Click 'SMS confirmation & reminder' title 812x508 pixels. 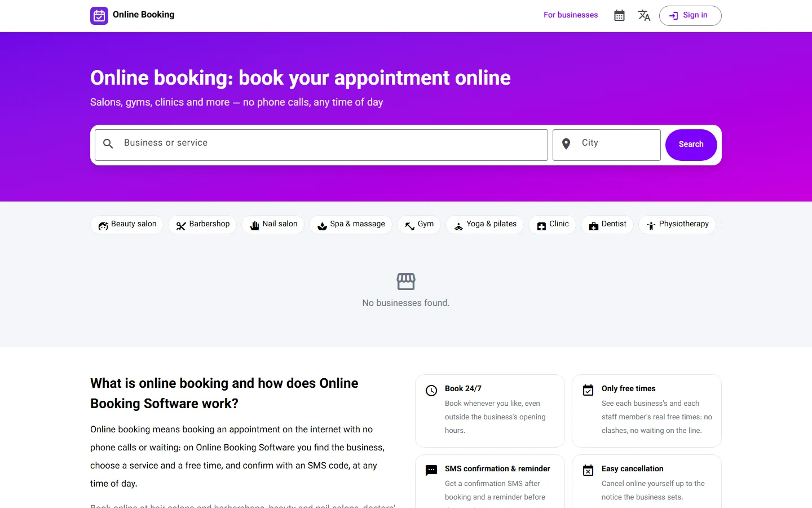pos(497,469)
